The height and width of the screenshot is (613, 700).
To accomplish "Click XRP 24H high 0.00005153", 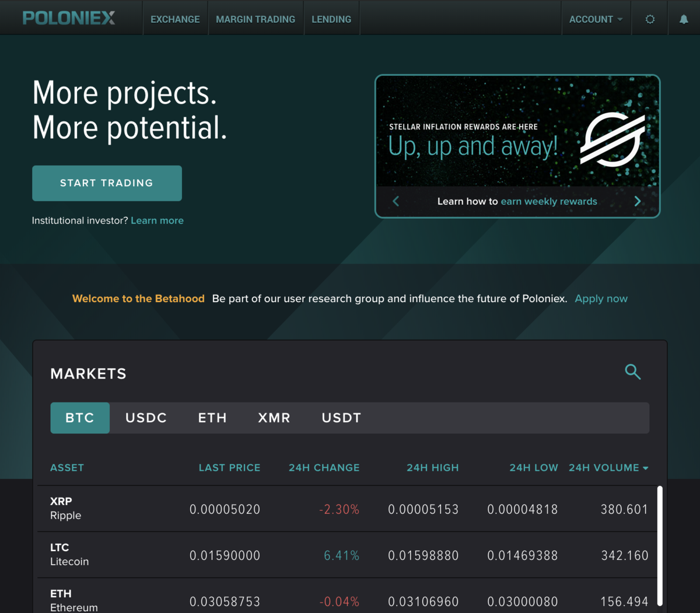I will click(x=423, y=509).
